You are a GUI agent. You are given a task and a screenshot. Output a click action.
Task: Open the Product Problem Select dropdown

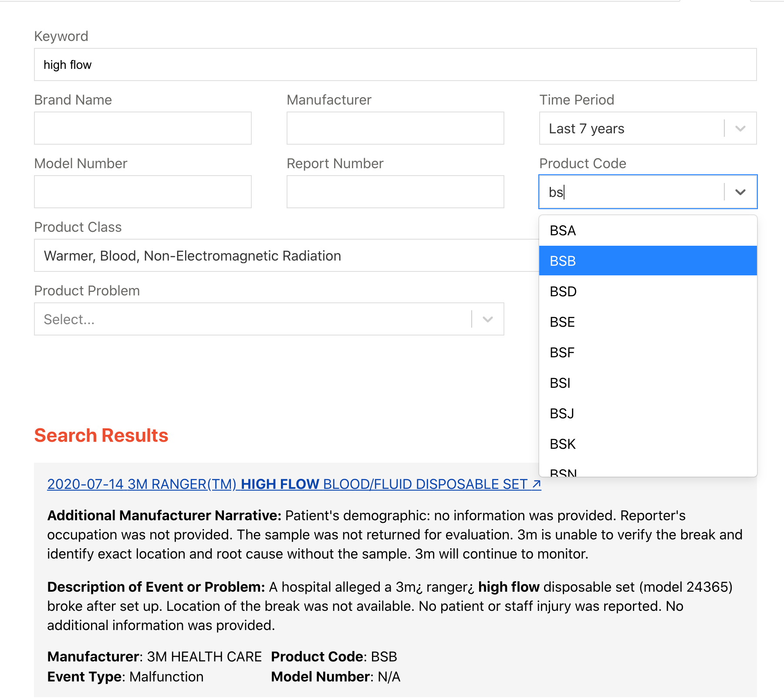(253, 319)
